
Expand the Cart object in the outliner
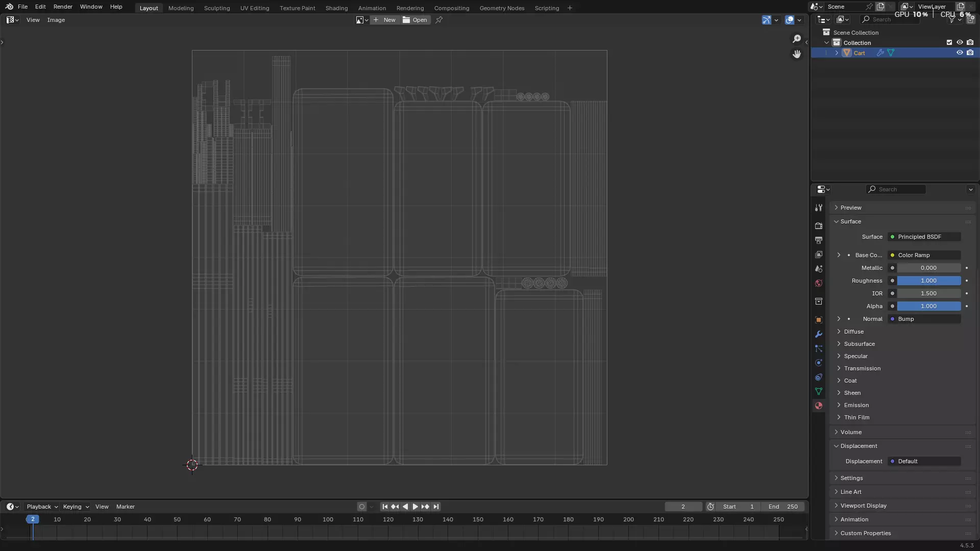coord(837,53)
